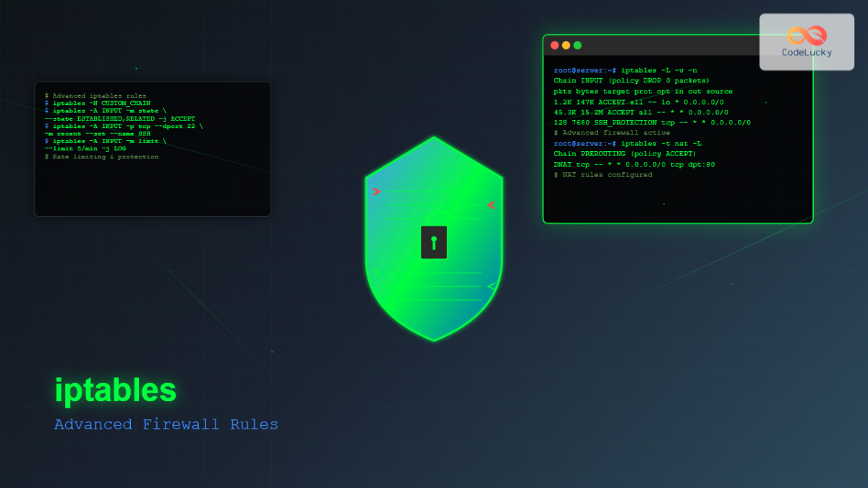Expand the iptables rules snippet panel
The width and height of the screenshot is (868, 488).
152,148
